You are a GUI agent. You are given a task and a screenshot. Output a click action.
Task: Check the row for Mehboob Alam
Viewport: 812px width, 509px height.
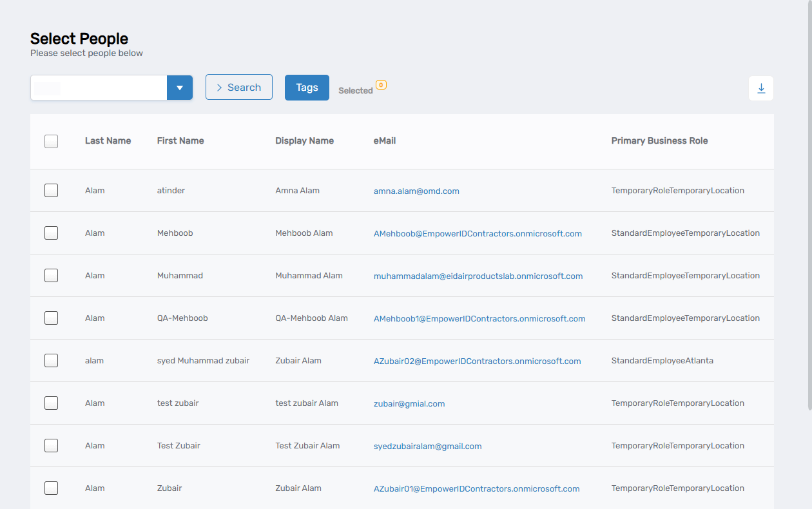pos(51,233)
